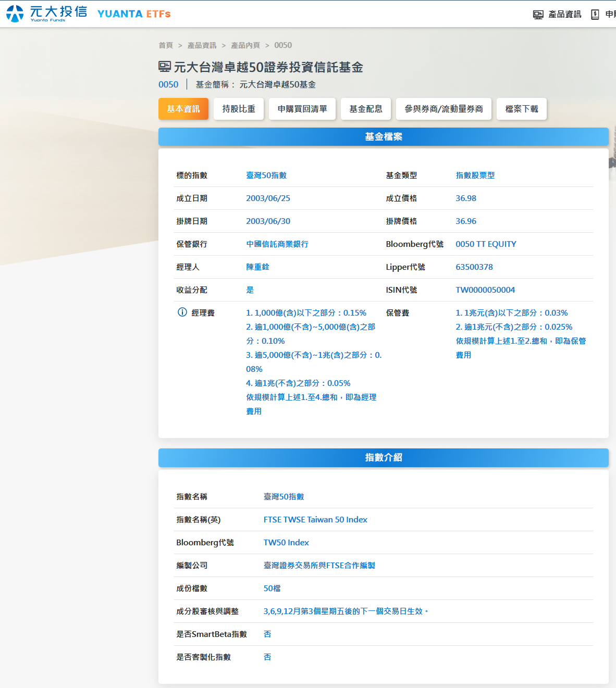Click the info icon beside 經理費
The height and width of the screenshot is (688, 616).
[182, 312]
